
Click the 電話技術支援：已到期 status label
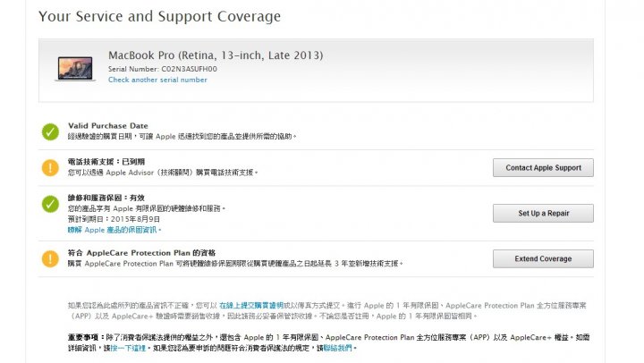(x=106, y=162)
